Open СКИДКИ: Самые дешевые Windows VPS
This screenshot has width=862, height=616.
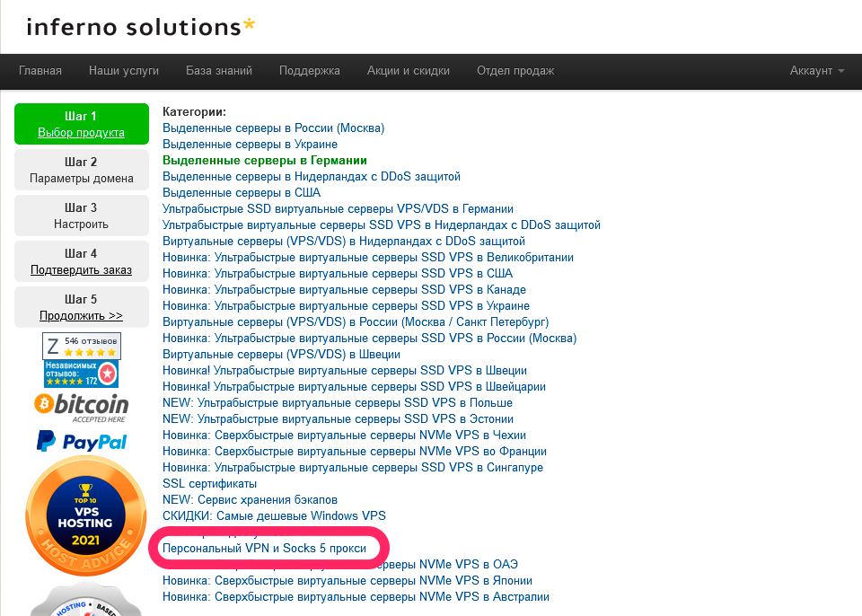(x=274, y=516)
